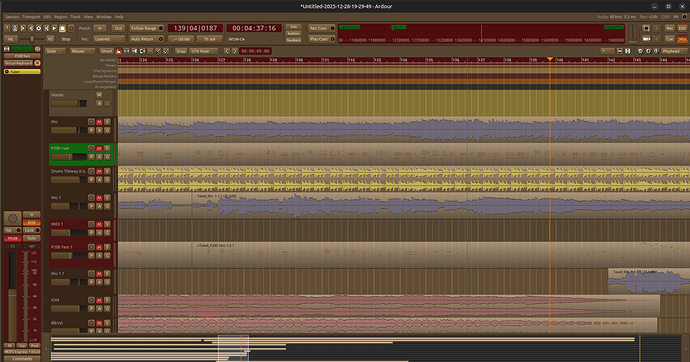
Task: Click the playhead marker on the ruler
Action: [550, 59]
